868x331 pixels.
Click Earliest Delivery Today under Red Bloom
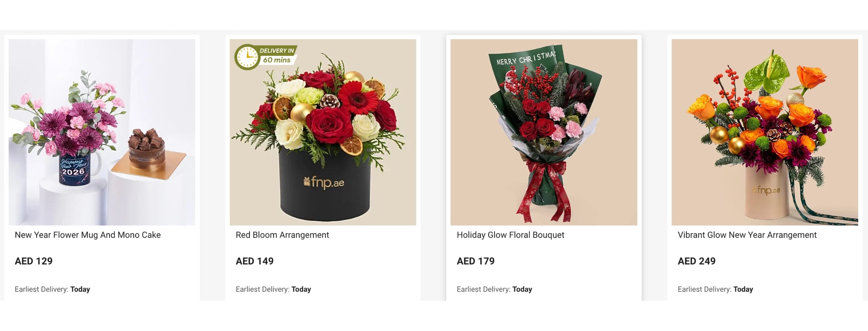tap(273, 289)
